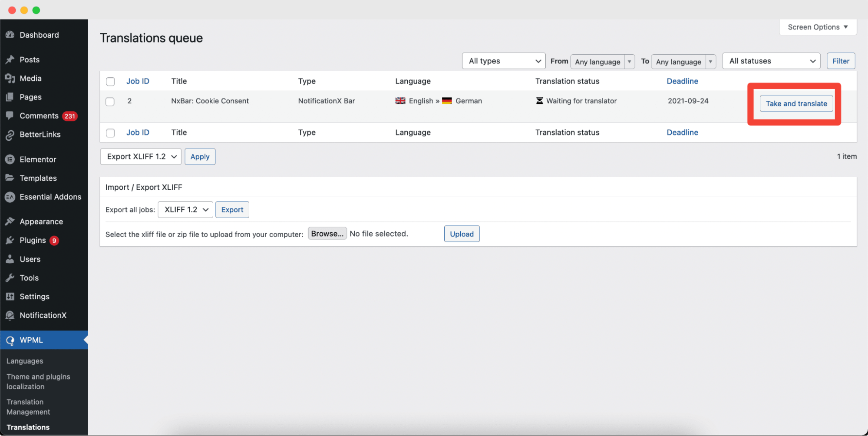Open the To Any language dropdown
Viewport: 868px width, 436px height.
click(x=683, y=62)
